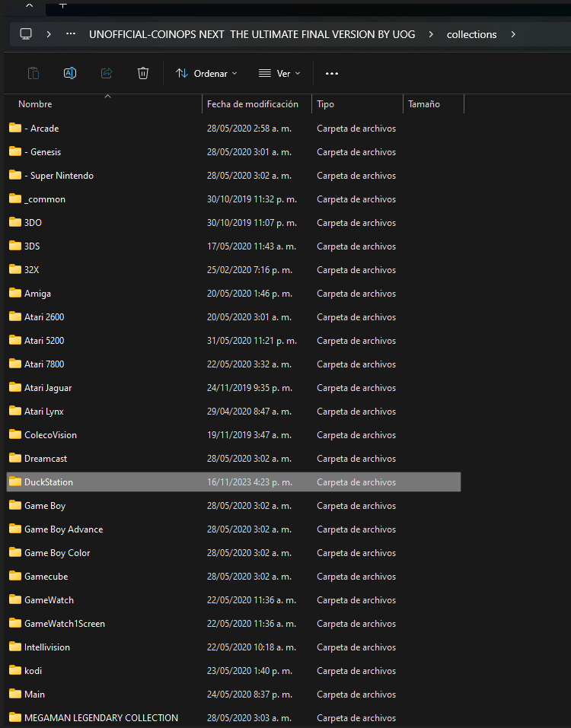The width and height of the screenshot is (571, 728).
Task: Select the - Super Nintendo folder icon
Action: point(15,175)
